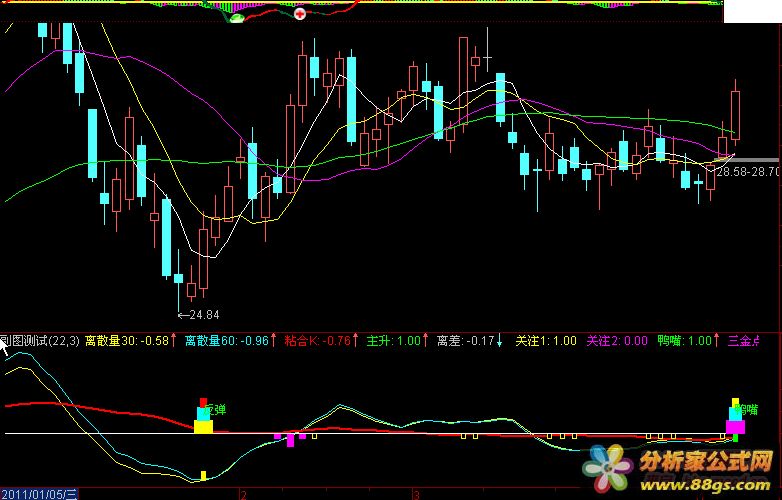This screenshot has width=782, height=500.
Task: Click the 2011/01/05/三 date label
Action: [39, 495]
